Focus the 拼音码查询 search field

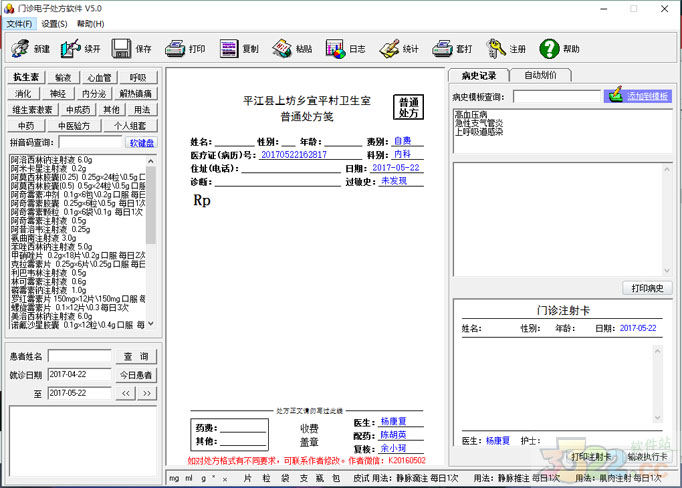point(90,142)
